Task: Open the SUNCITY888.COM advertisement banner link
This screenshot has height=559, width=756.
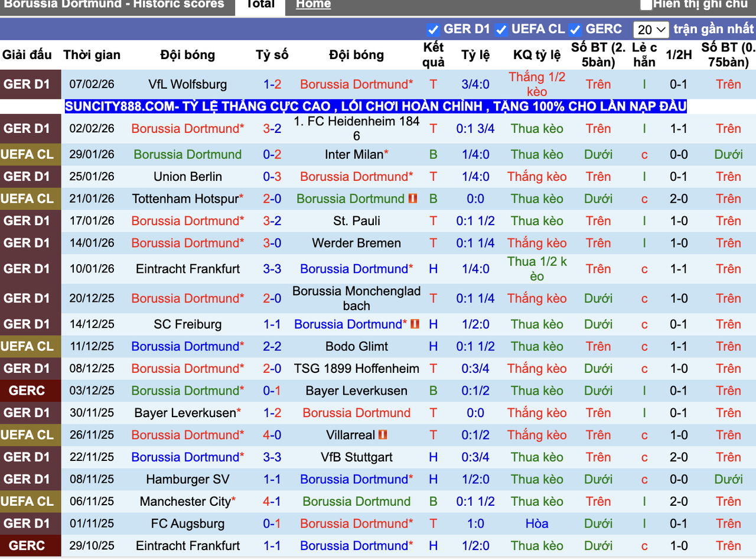Action: 376,106
